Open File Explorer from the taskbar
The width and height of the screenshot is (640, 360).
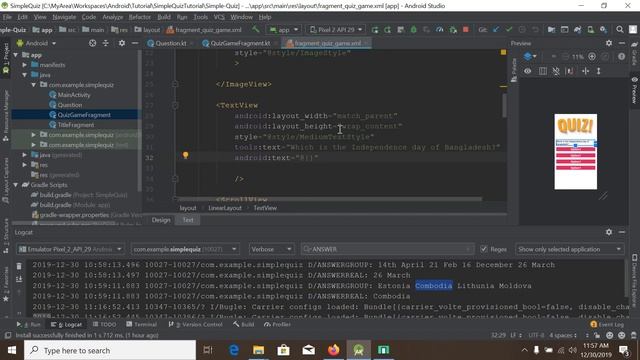258,350
